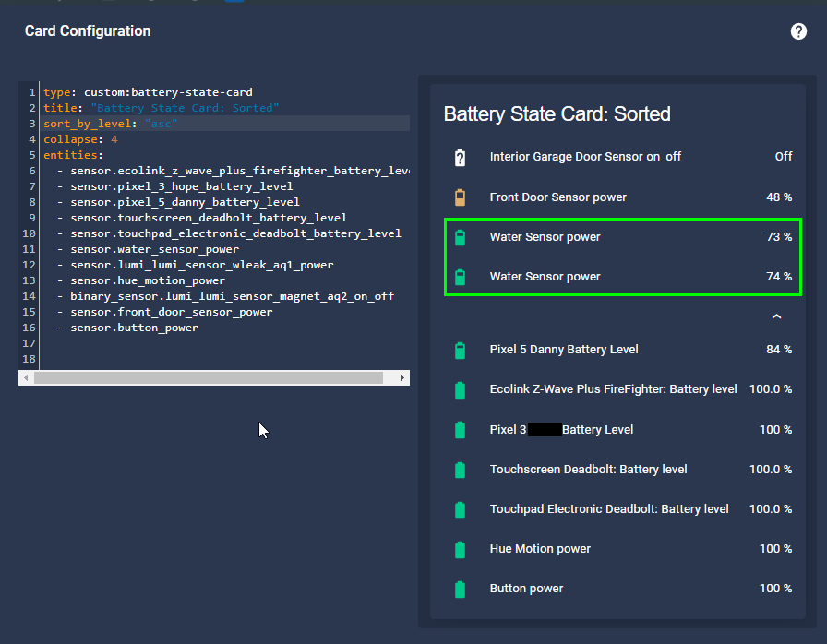Click battery icon of Water Sensor at 73 %
The height and width of the screenshot is (644, 827).
click(460, 237)
